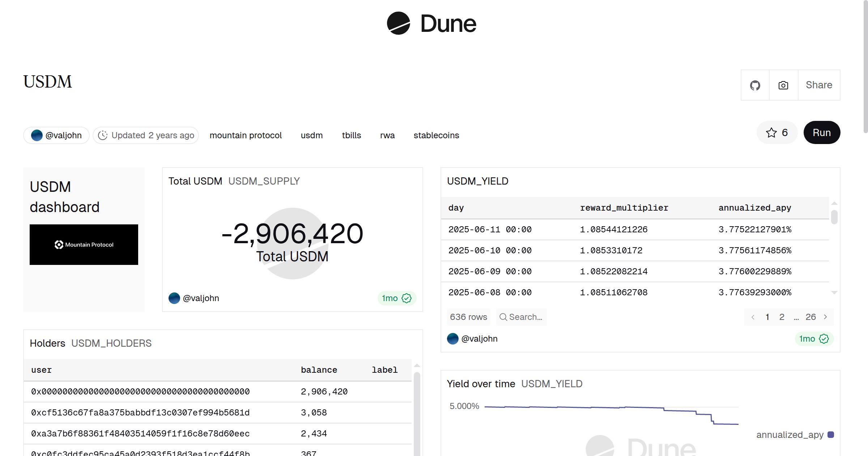
Task: Open the GitHub icon button
Action: [755, 85]
